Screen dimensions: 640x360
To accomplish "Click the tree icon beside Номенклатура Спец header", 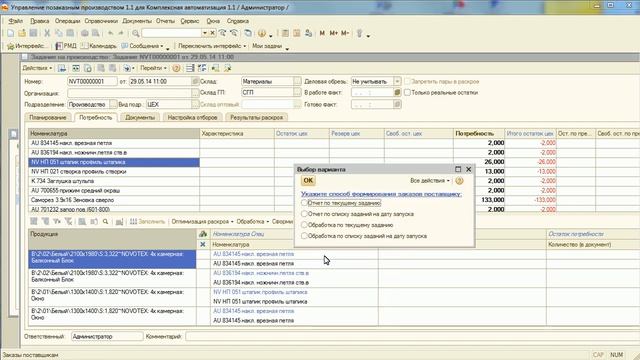I will pos(203,234).
